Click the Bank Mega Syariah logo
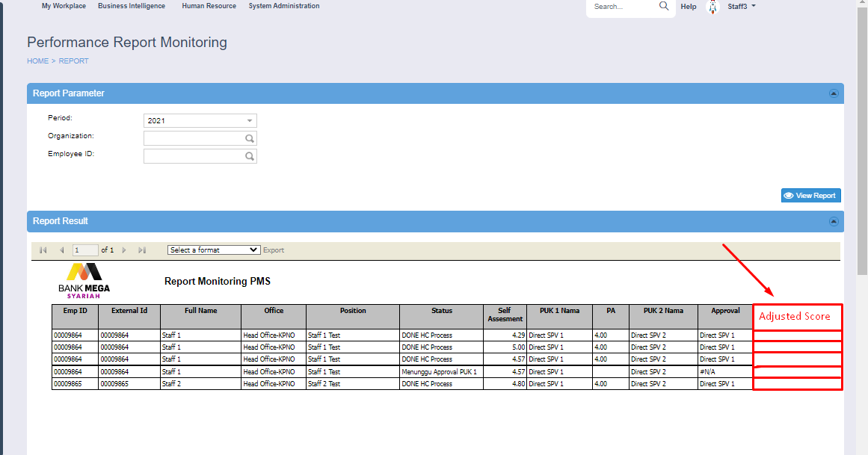The height and width of the screenshot is (455, 868). click(84, 281)
